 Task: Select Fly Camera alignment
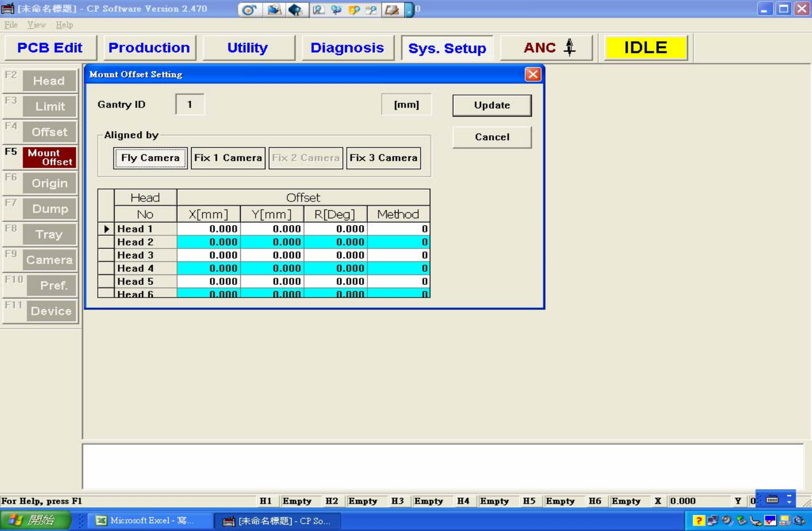coord(150,158)
